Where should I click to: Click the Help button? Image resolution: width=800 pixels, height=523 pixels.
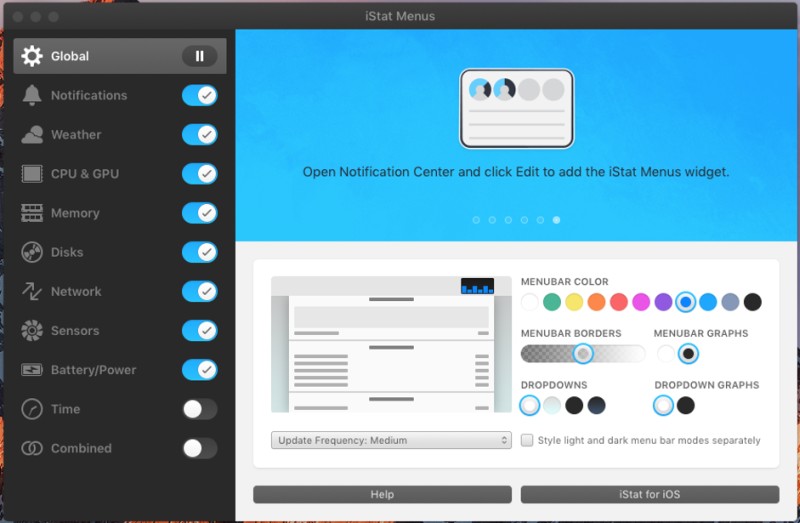click(382, 494)
